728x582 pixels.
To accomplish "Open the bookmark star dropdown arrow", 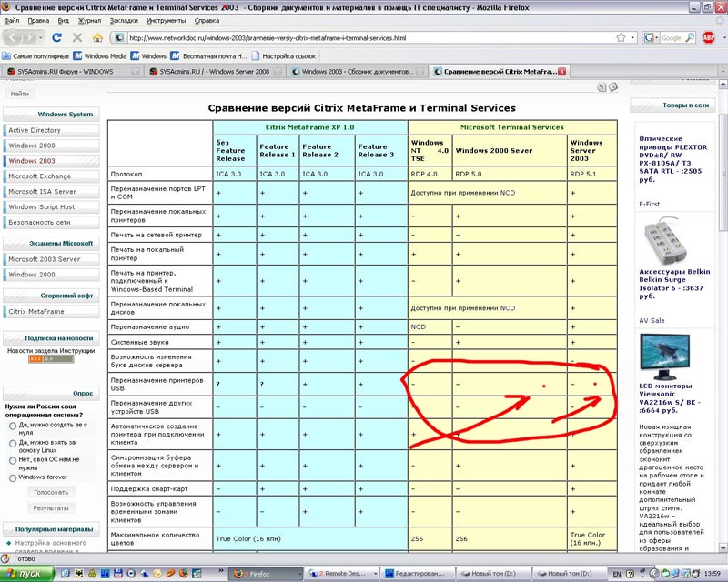I will (632, 37).
